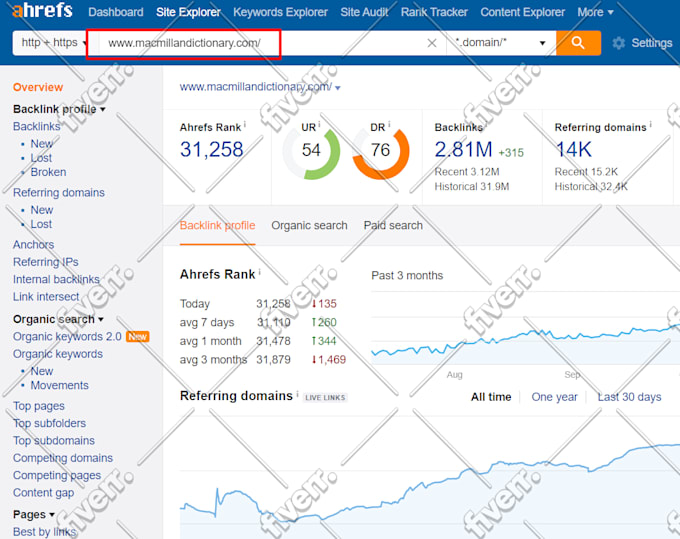The height and width of the screenshot is (539, 680).
Task: Open Anchors in the sidebar
Action: click(33, 245)
